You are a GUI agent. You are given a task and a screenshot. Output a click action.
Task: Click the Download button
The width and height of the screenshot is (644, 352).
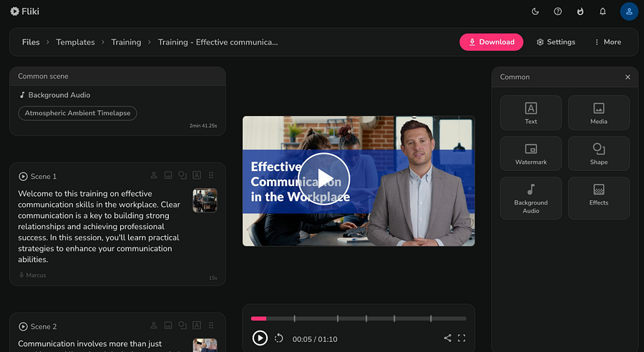[x=491, y=42]
